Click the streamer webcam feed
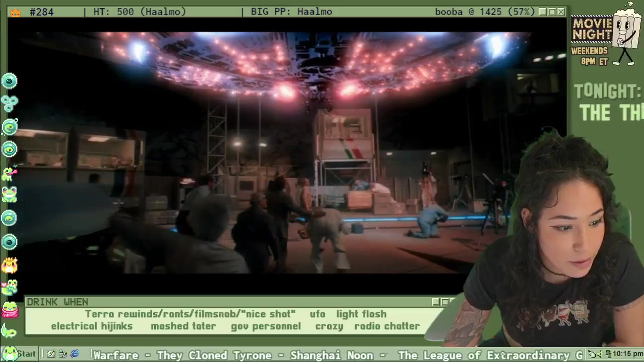Image resolution: width=644 pixels, height=362 pixels. click(543, 238)
